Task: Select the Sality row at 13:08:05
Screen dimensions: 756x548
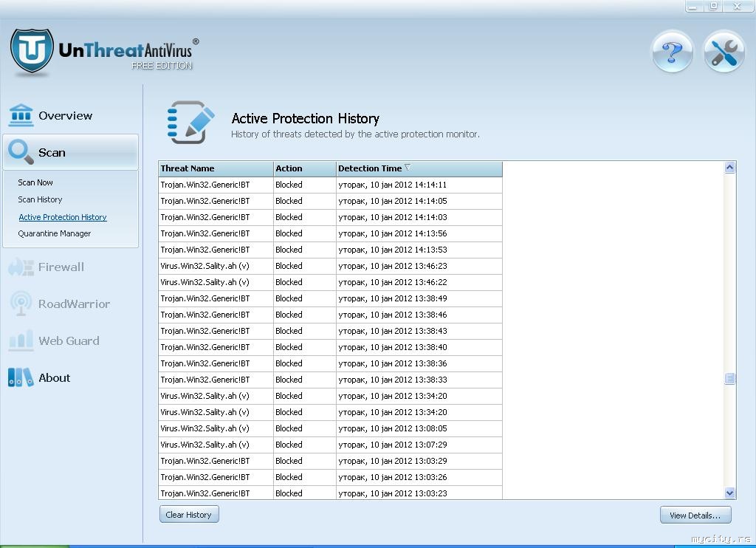Action: click(330, 428)
